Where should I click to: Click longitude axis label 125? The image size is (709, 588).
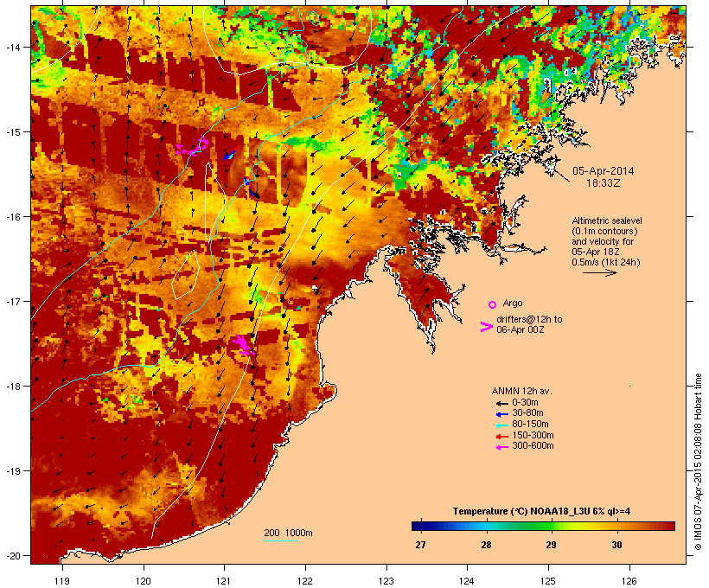coord(548,581)
